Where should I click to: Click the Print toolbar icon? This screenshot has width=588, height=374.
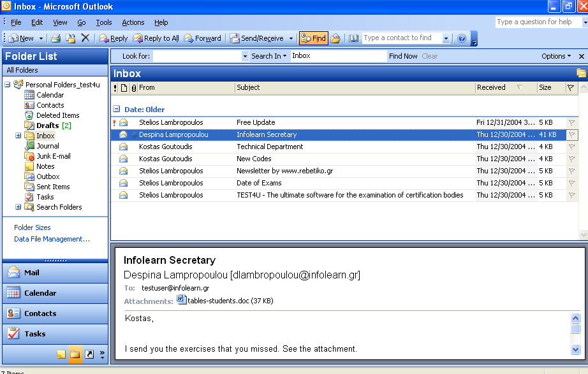56,38
